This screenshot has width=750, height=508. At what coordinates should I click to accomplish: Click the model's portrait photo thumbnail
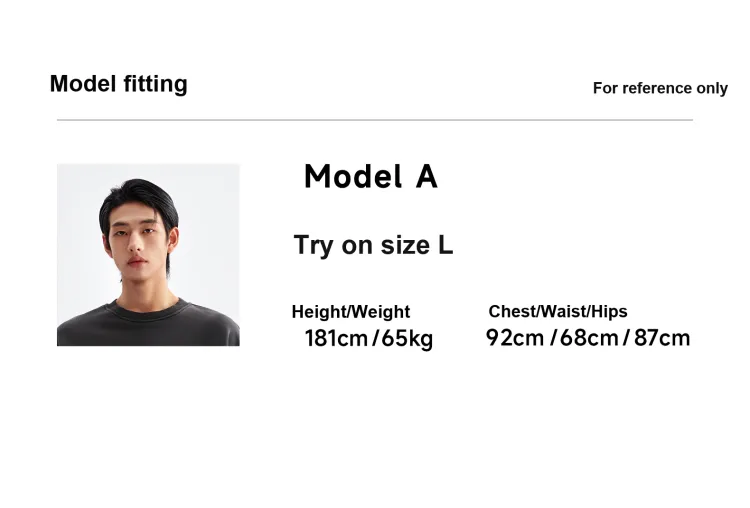(148, 255)
